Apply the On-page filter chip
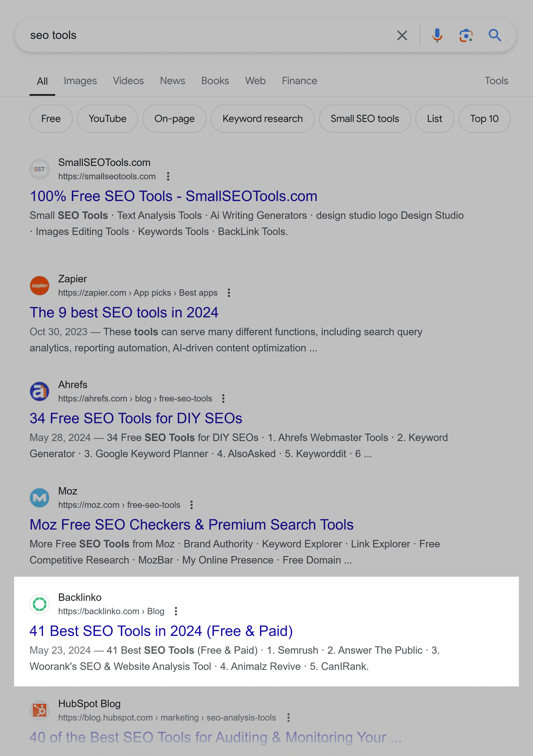 (x=174, y=118)
